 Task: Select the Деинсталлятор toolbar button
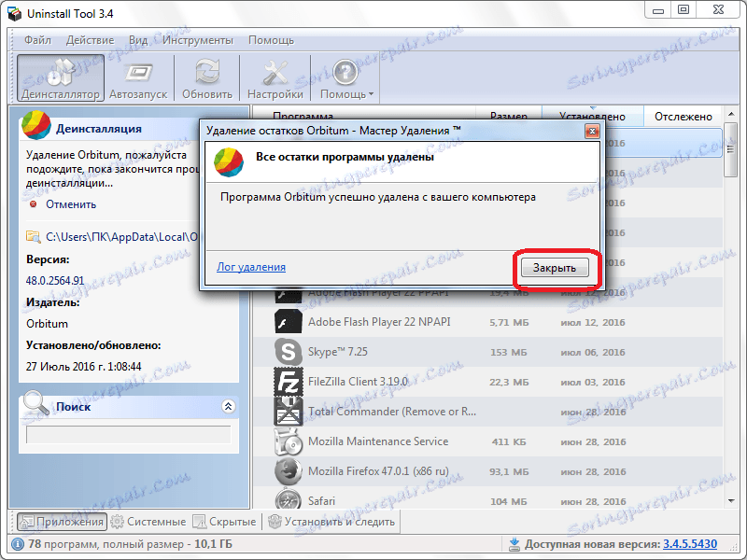coord(61,77)
